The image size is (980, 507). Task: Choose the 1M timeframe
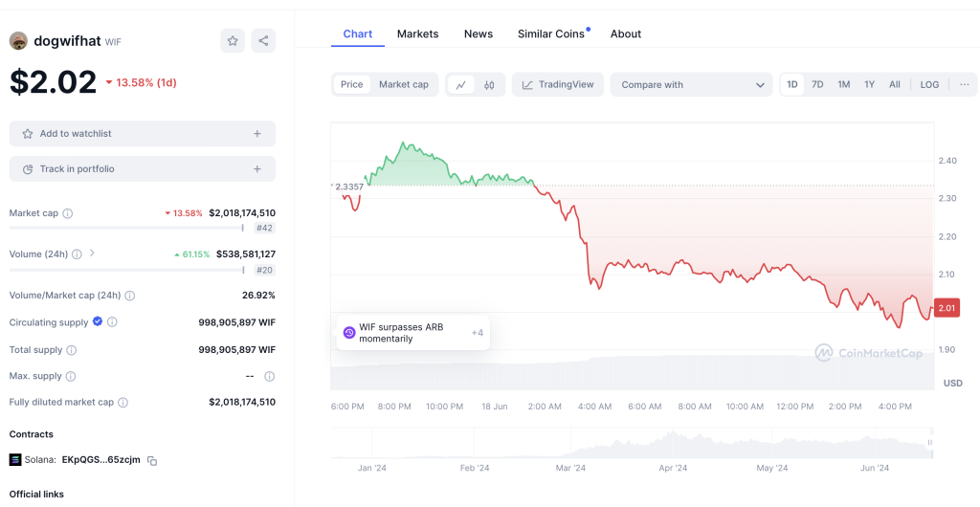click(x=844, y=85)
